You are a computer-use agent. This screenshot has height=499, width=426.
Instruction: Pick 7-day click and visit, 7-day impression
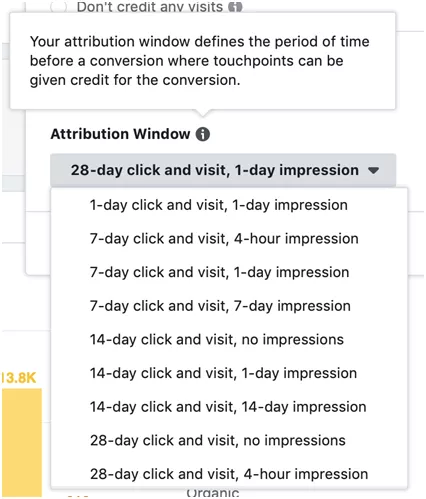(220, 306)
